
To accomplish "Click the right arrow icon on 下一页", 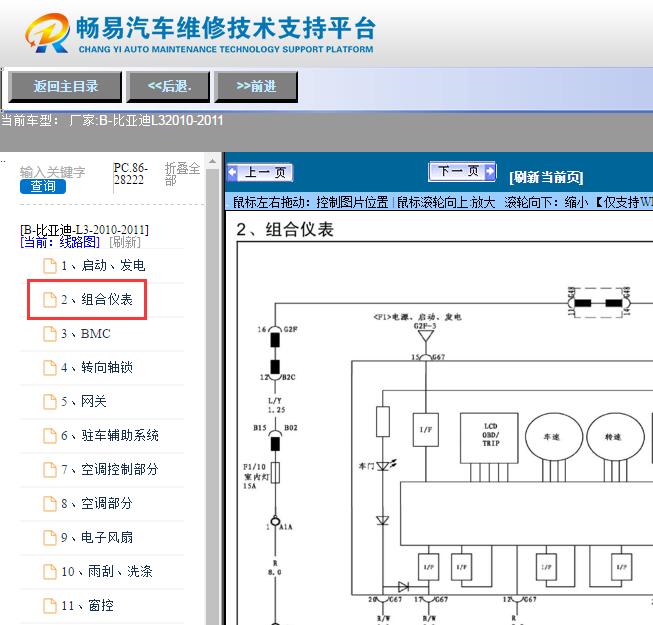I will [x=490, y=171].
